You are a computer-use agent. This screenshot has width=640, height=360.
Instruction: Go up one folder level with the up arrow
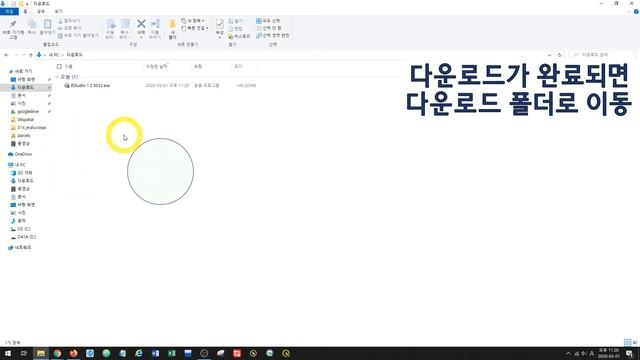(31, 55)
